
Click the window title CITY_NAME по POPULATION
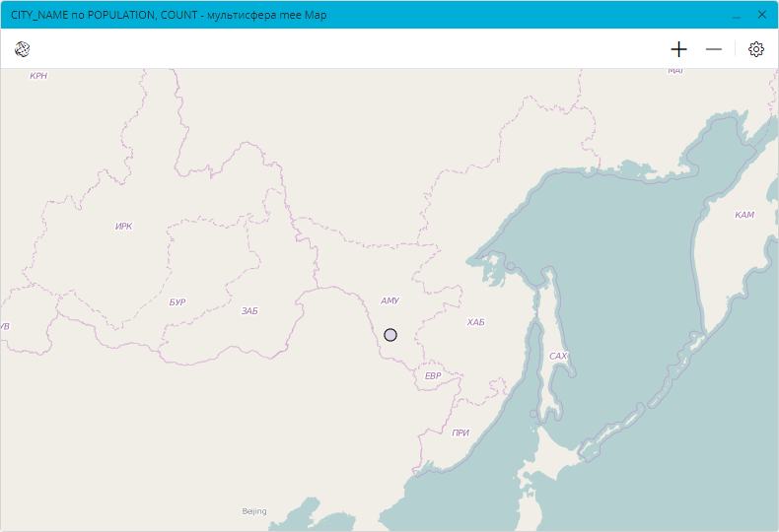point(168,16)
